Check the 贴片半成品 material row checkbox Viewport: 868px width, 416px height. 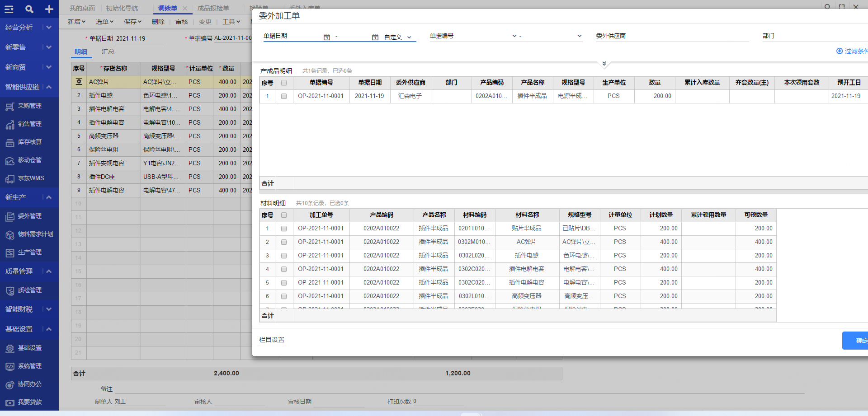(284, 229)
